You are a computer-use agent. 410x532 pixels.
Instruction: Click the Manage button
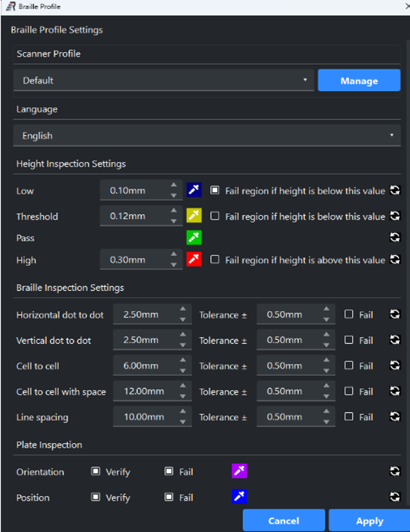point(359,81)
